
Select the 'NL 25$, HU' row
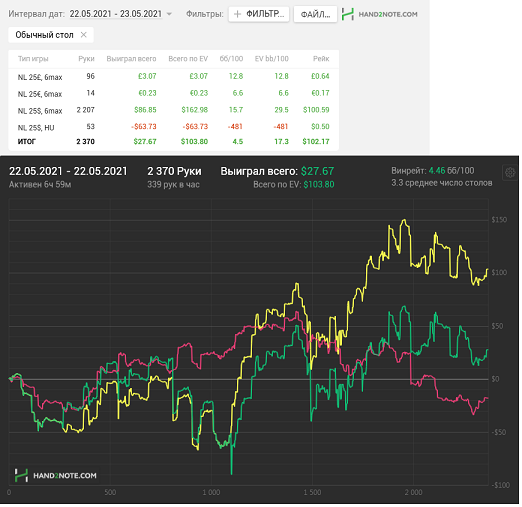(x=173, y=127)
